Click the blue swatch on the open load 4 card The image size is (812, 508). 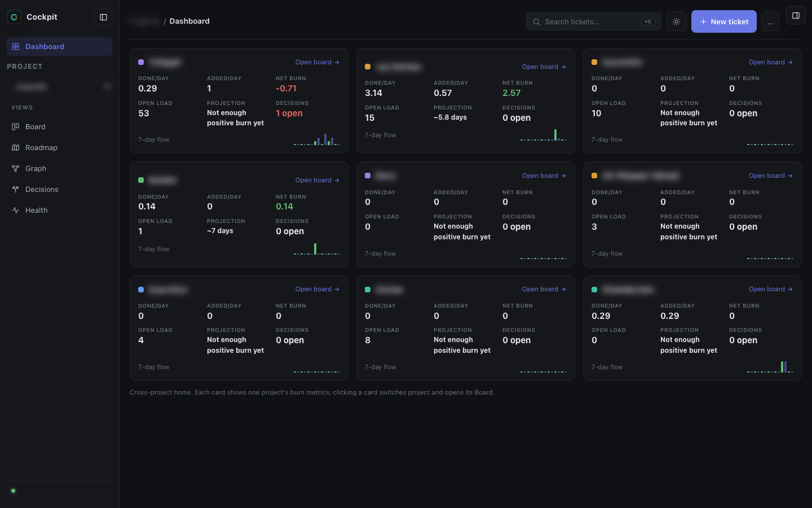click(141, 290)
